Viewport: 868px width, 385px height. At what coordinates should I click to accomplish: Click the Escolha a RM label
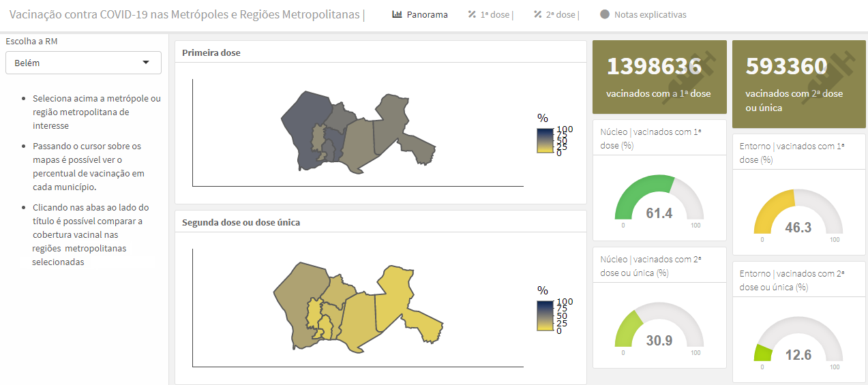pos(31,41)
